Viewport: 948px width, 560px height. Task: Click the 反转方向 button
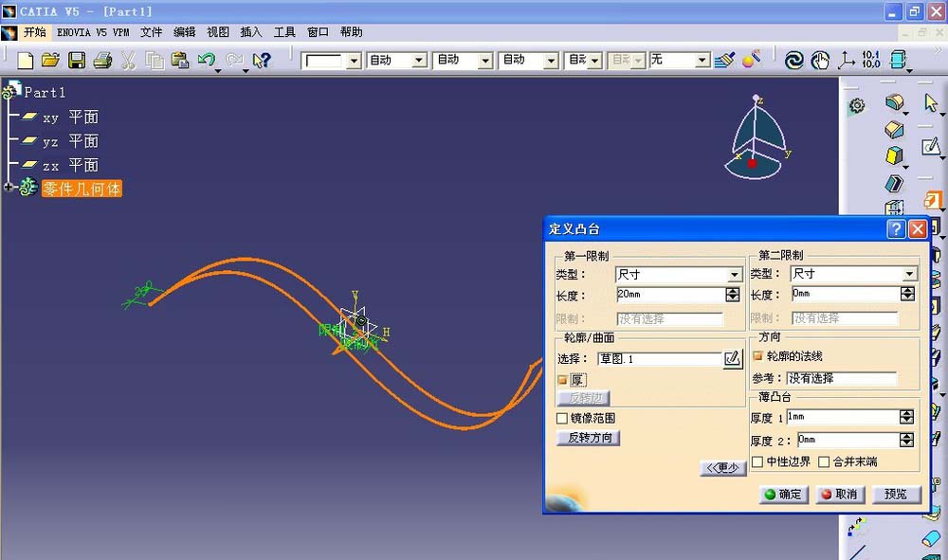[589, 438]
